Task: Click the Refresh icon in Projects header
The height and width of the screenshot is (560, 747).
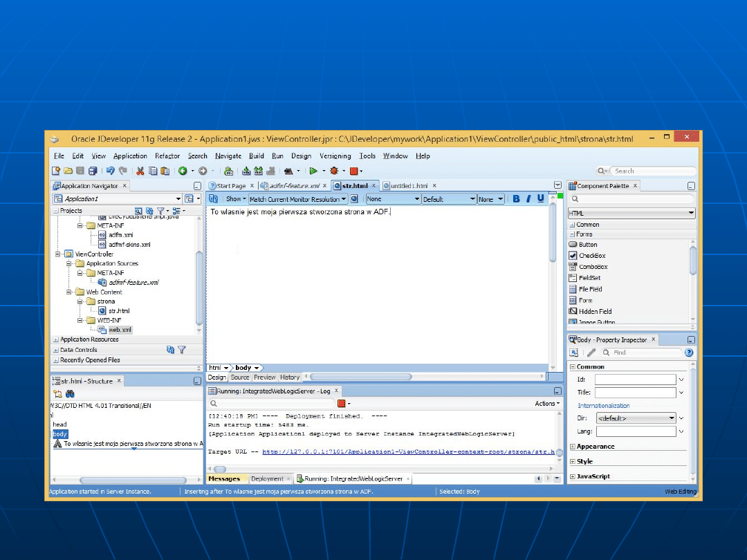Action: pyautogui.click(x=149, y=210)
